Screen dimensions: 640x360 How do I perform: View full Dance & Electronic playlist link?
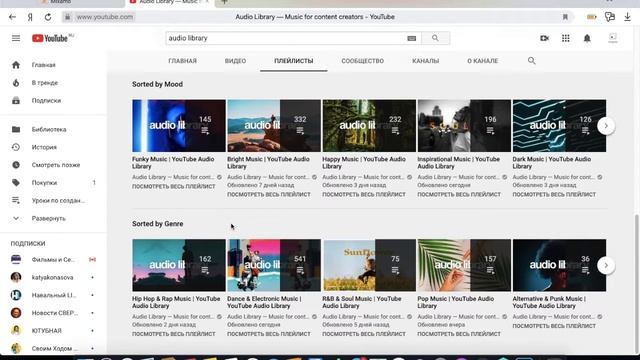click(269, 334)
